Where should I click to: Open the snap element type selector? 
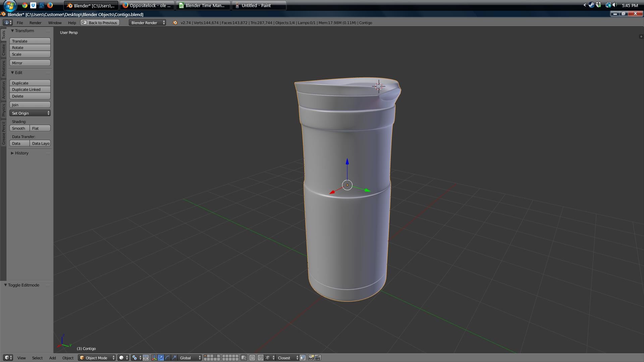[270, 358]
